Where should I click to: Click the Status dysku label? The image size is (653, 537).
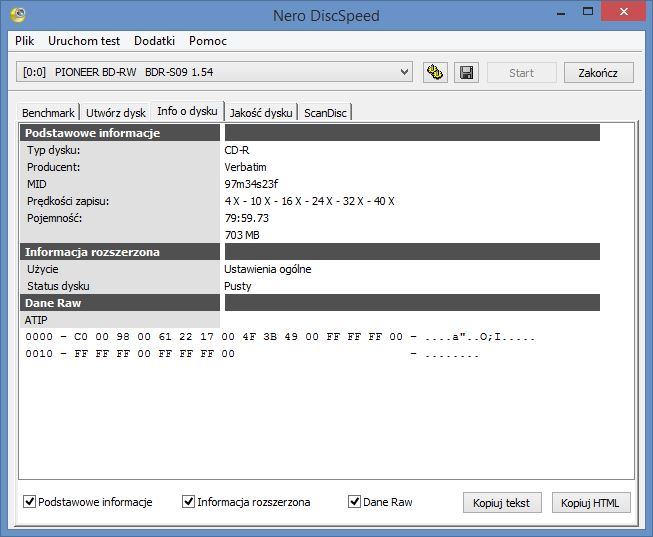tap(58, 286)
